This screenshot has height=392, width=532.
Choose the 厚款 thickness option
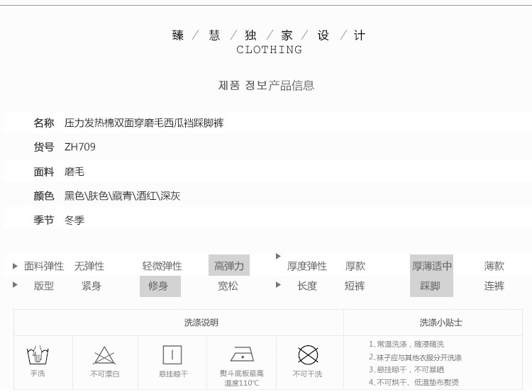(355, 266)
